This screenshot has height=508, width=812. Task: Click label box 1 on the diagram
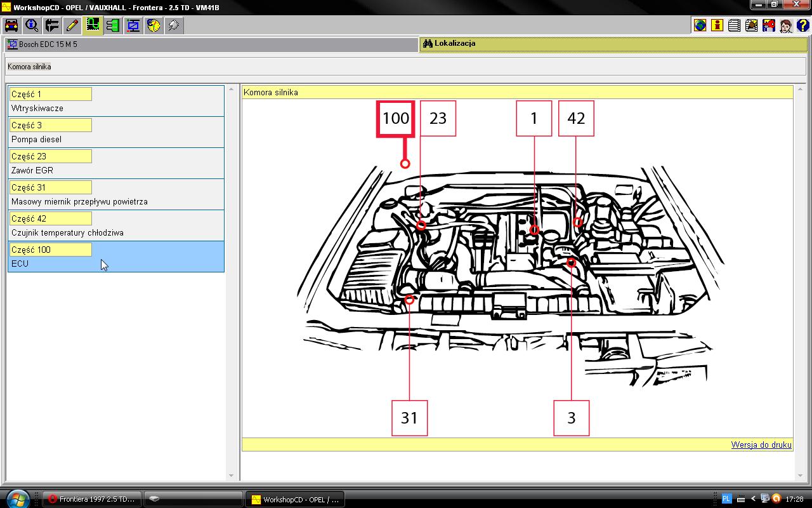pyautogui.click(x=534, y=118)
